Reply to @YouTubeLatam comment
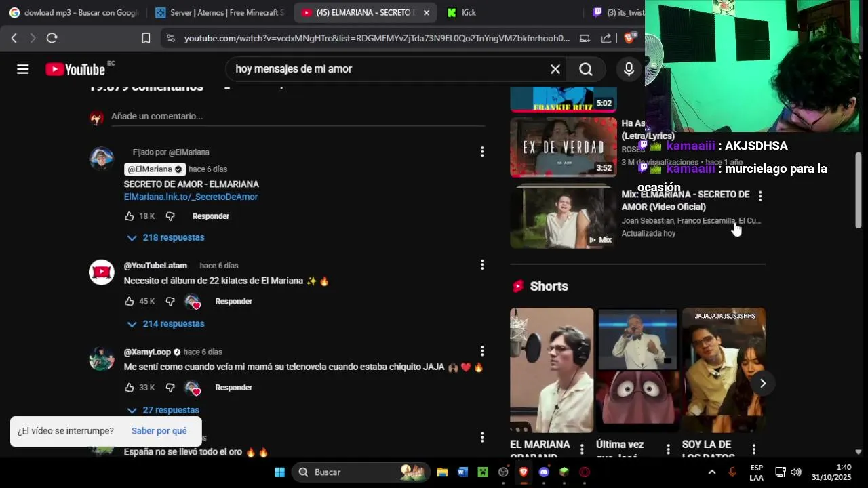Screen dimensions: 868x488 [234, 301]
